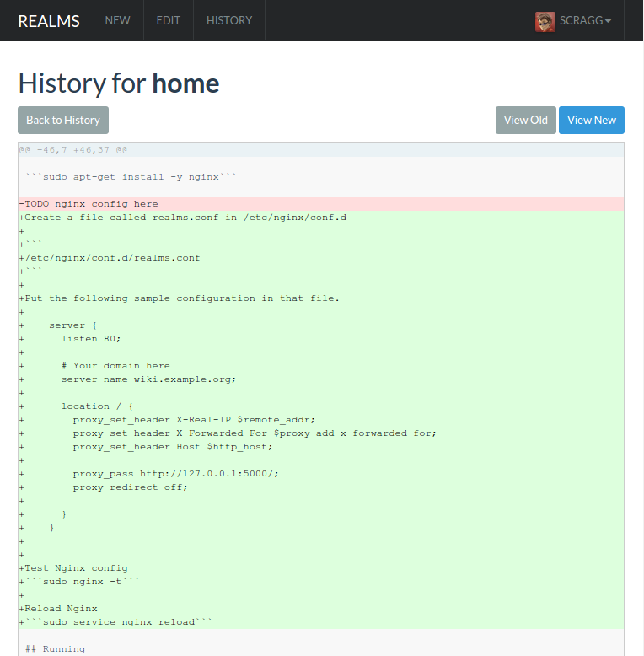Click the 'location / {' line
Screen dimensions: 644x656
321,406
